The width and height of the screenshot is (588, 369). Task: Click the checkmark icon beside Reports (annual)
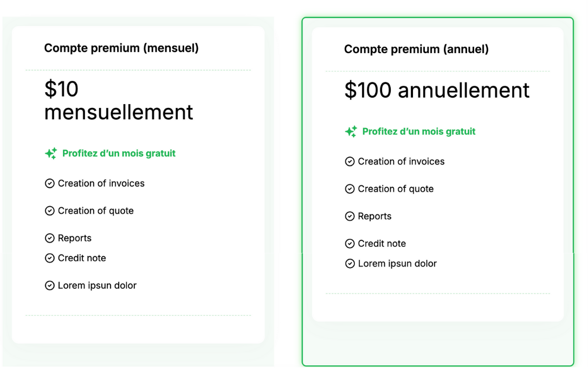(x=350, y=216)
